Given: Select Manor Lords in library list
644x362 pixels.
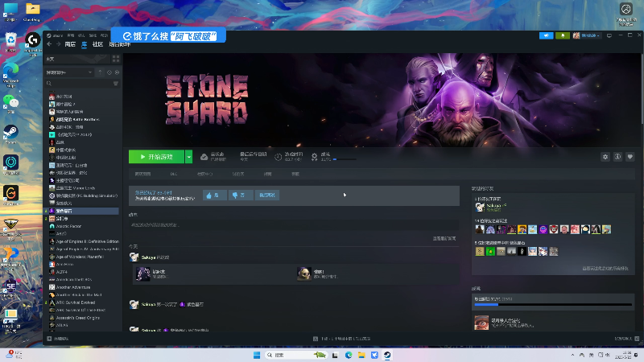Looking at the screenshot, I should click(76, 188).
